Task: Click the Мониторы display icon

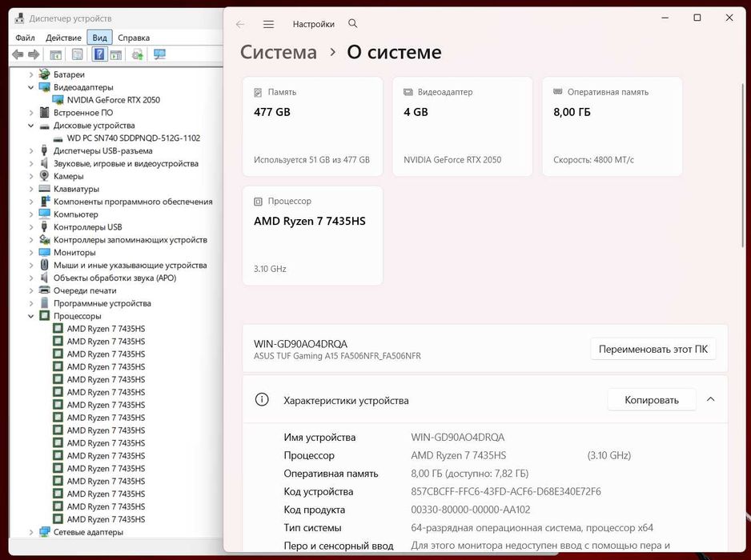Action: [45, 252]
